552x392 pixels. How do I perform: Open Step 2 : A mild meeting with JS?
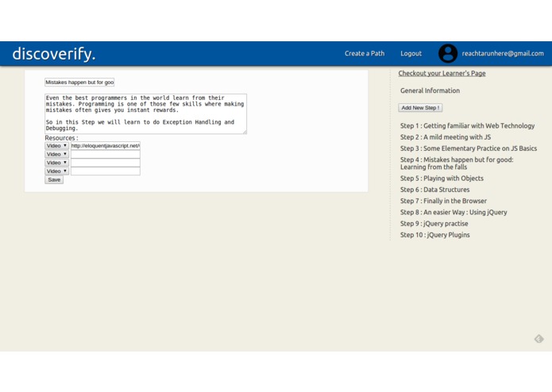coord(446,137)
